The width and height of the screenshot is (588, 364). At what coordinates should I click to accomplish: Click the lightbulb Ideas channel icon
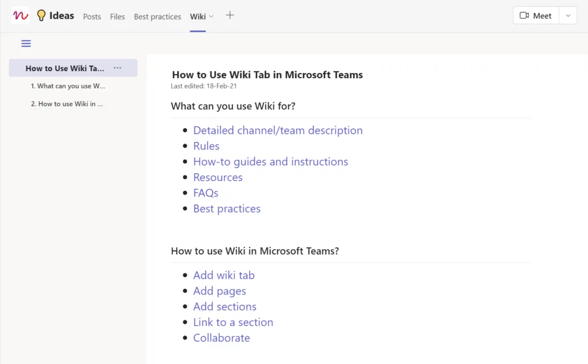coord(41,16)
